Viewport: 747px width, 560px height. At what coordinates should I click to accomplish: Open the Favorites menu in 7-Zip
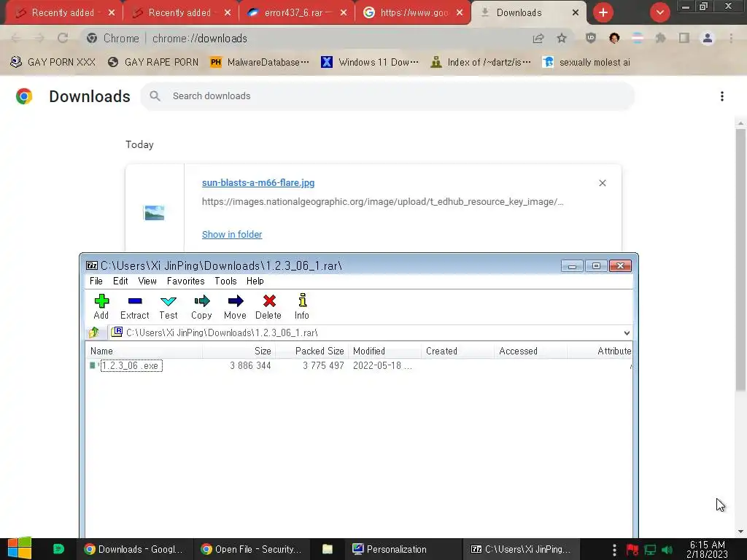click(x=186, y=281)
